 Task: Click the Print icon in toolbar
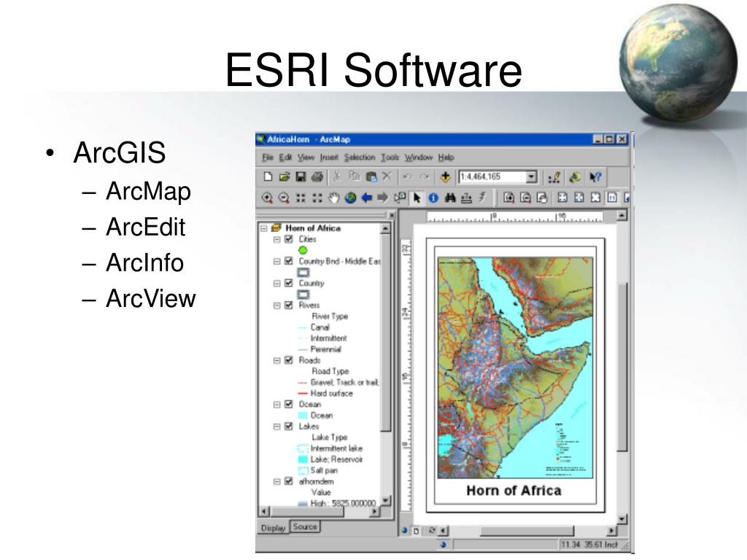(317, 177)
